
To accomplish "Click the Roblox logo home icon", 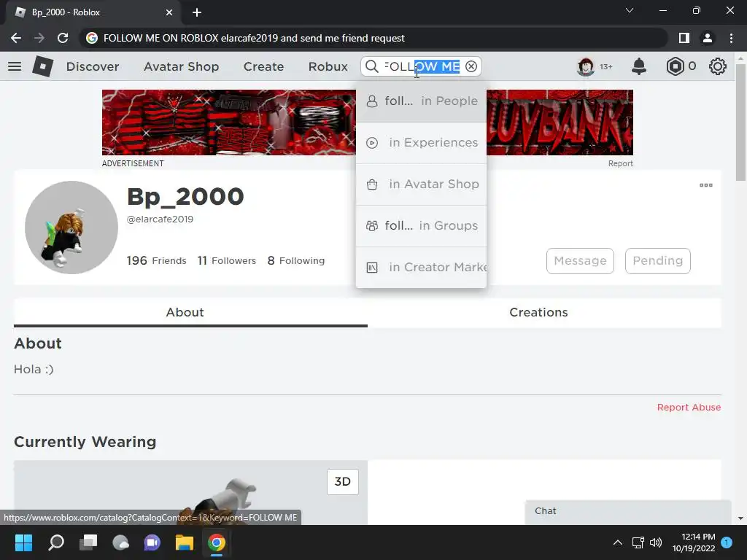I will (x=43, y=66).
